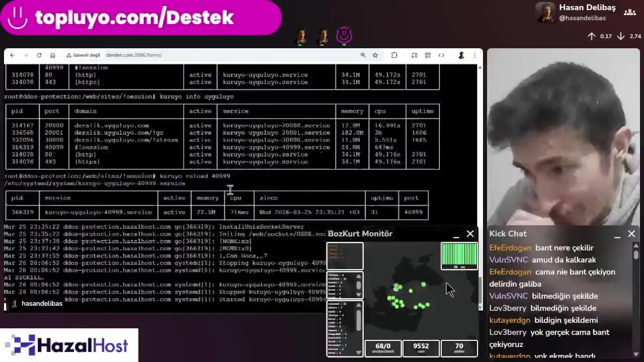The image size is (644, 362).
Task: Click the Kick Chat scrollbar thumb
Action: (636, 254)
